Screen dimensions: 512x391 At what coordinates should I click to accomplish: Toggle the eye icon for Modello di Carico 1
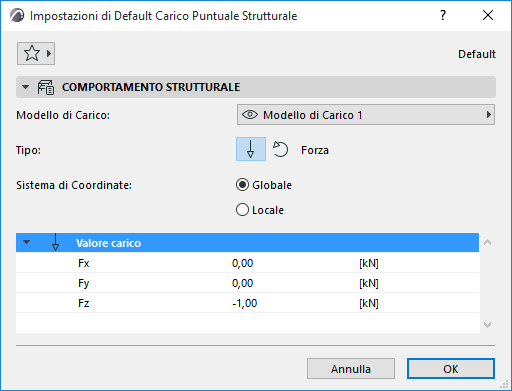tap(250, 115)
